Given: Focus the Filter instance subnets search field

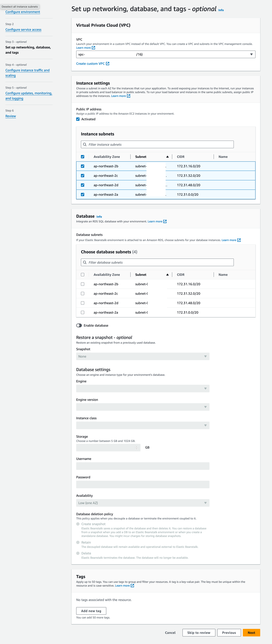Looking at the screenshot, I should click(157, 145).
